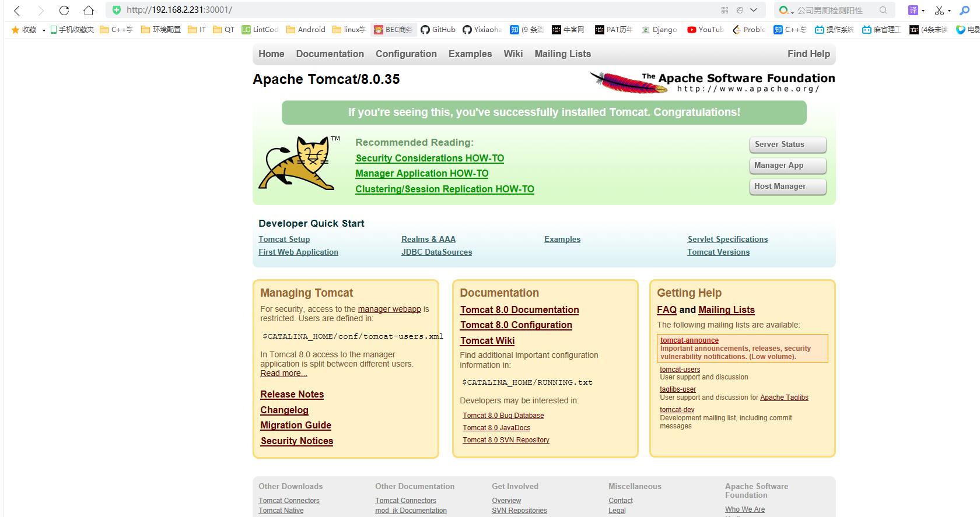Open the Configuration nav tab
Viewport: 980px width, 517px height.
point(406,54)
